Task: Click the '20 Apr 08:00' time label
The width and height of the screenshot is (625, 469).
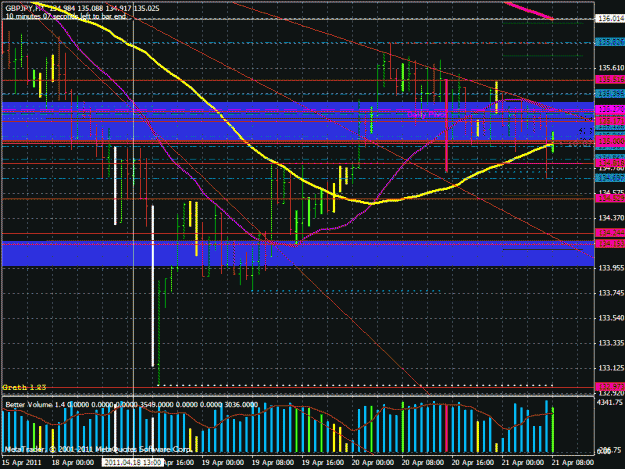Action: [423, 463]
